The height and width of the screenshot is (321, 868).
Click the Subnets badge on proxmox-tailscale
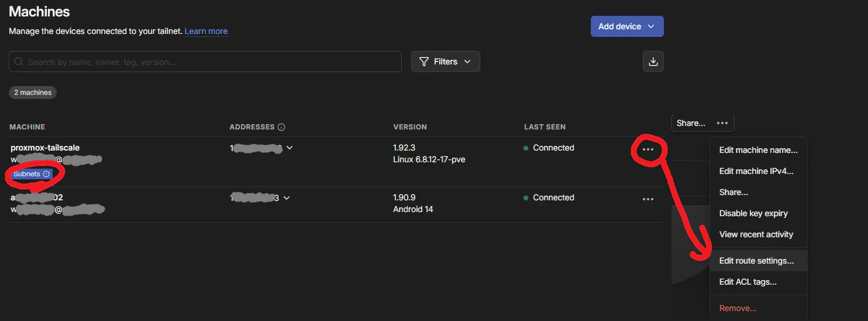[32, 174]
